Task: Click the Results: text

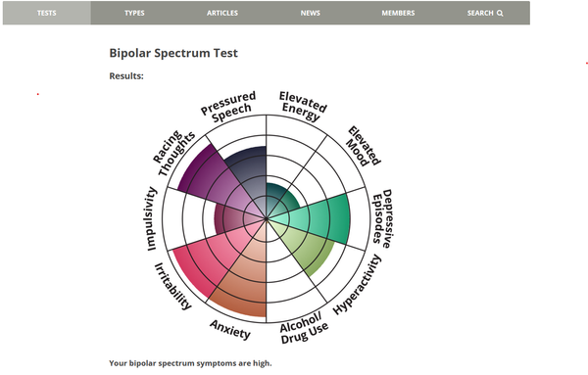Action: pos(126,76)
